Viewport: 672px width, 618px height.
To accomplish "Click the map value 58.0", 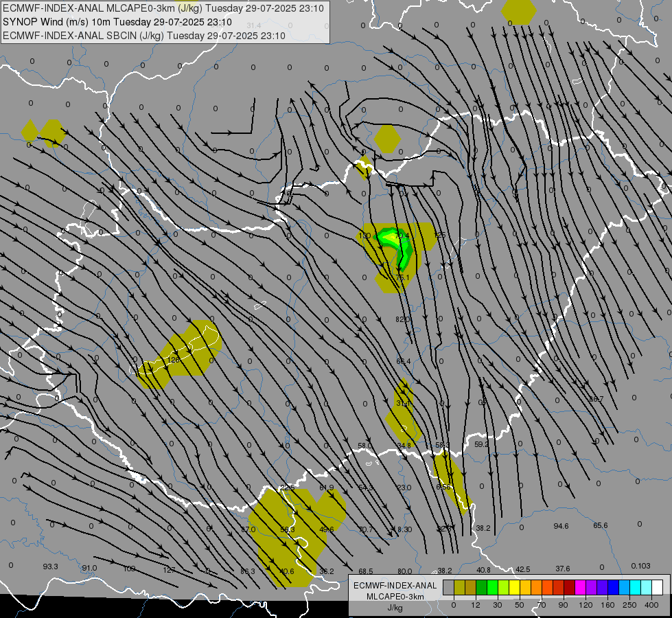I will click(x=364, y=446).
